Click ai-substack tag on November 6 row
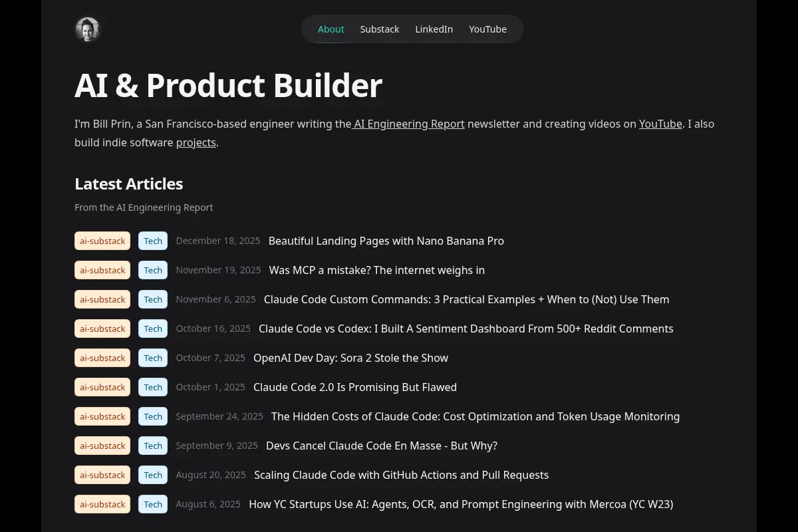The height and width of the screenshot is (532, 798). (102, 299)
